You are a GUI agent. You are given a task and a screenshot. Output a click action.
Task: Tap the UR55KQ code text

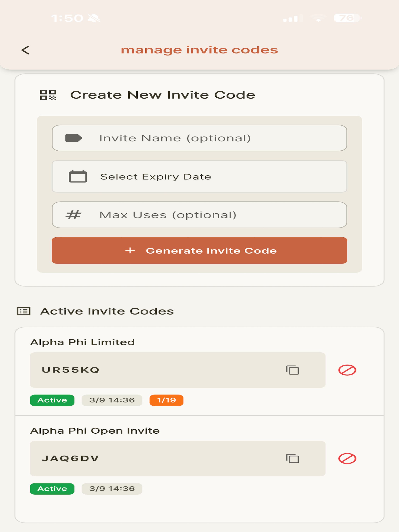point(71,370)
